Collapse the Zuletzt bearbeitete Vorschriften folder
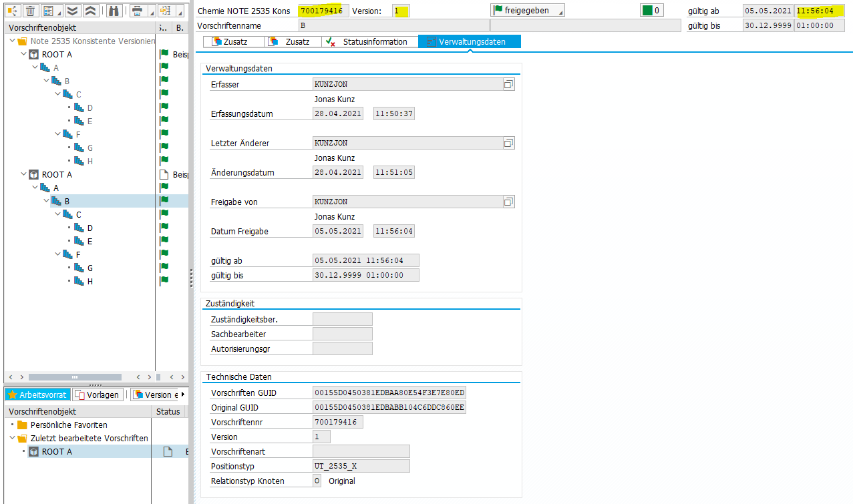 click(13, 438)
